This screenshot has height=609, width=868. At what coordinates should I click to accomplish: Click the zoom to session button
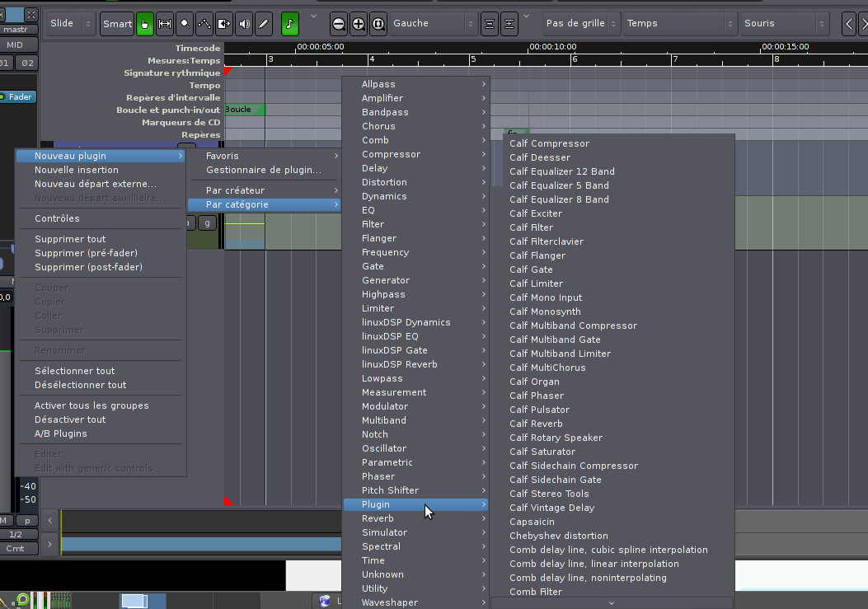coord(378,24)
